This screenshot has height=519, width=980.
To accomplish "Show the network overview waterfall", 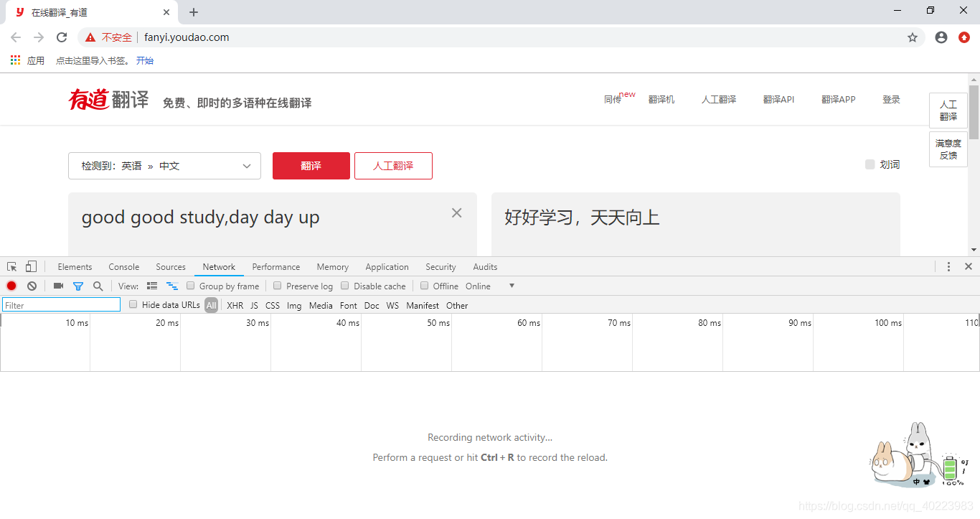I will pos(172,286).
